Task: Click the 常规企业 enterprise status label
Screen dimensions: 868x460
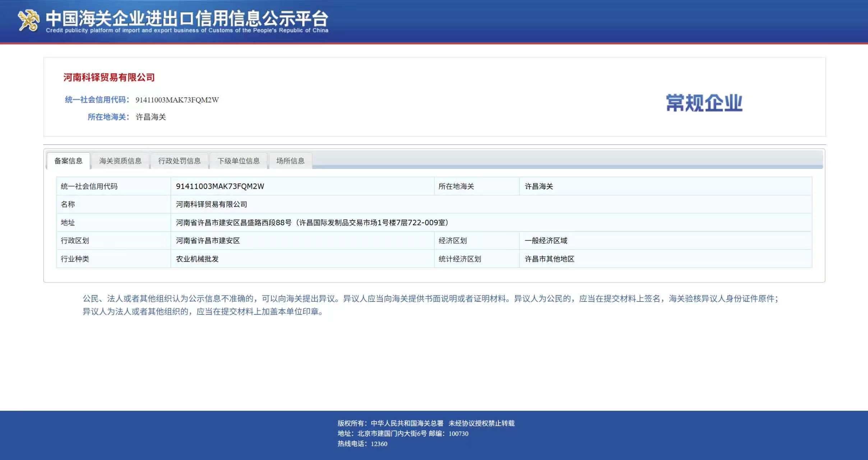Action: [704, 103]
